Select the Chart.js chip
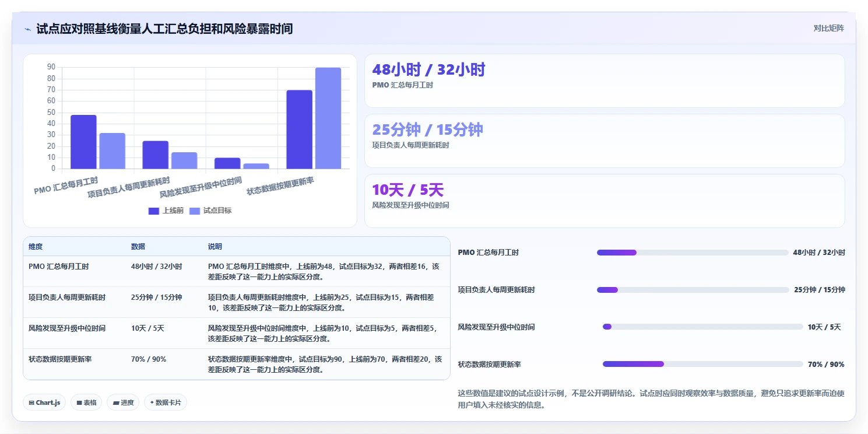Image resolution: width=868 pixels, height=434 pixels. point(45,402)
